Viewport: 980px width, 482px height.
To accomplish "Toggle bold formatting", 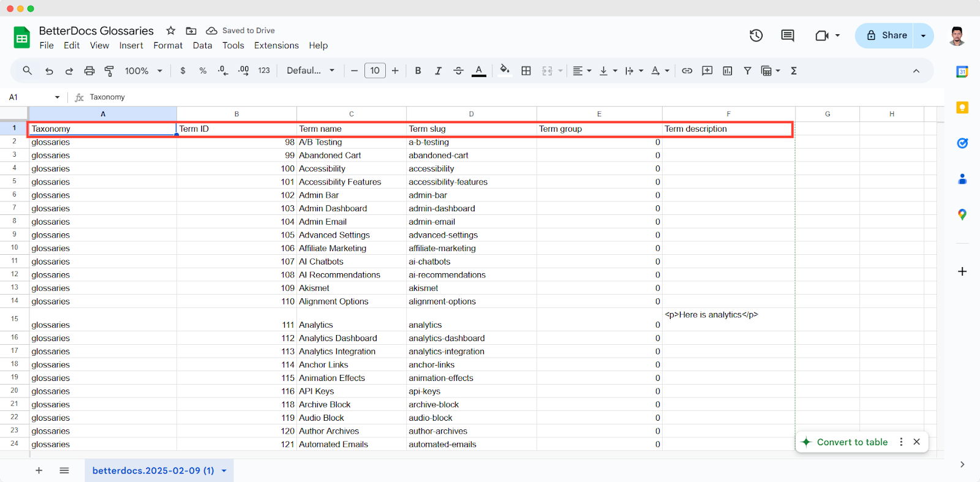I will (418, 71).
